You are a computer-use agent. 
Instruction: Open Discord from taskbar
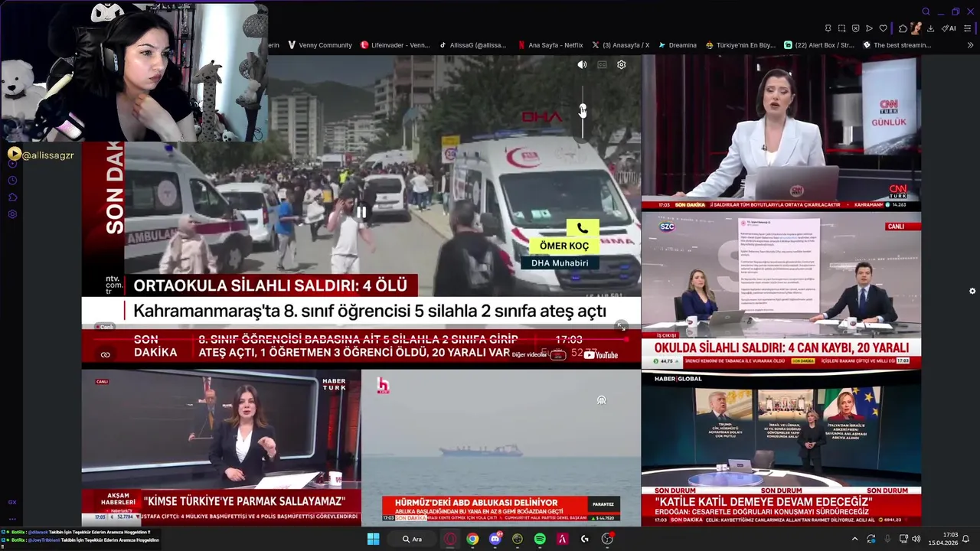495,539
